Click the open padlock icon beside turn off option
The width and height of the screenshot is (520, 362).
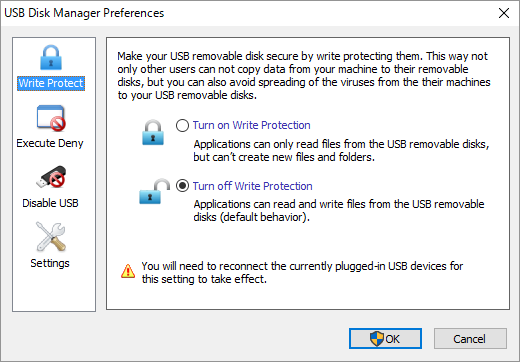155,191
